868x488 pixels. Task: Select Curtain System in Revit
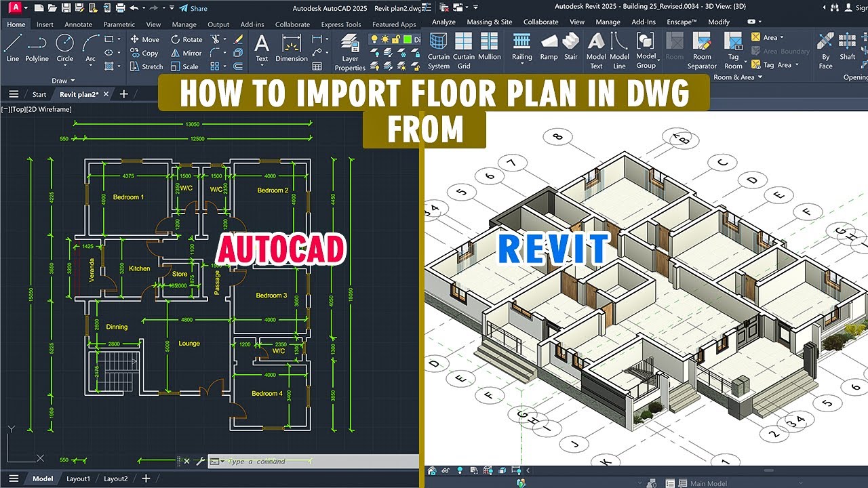[439, 51]
